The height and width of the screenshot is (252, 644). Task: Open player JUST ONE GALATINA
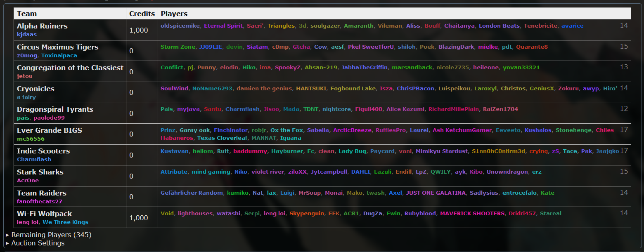(436, 193)
